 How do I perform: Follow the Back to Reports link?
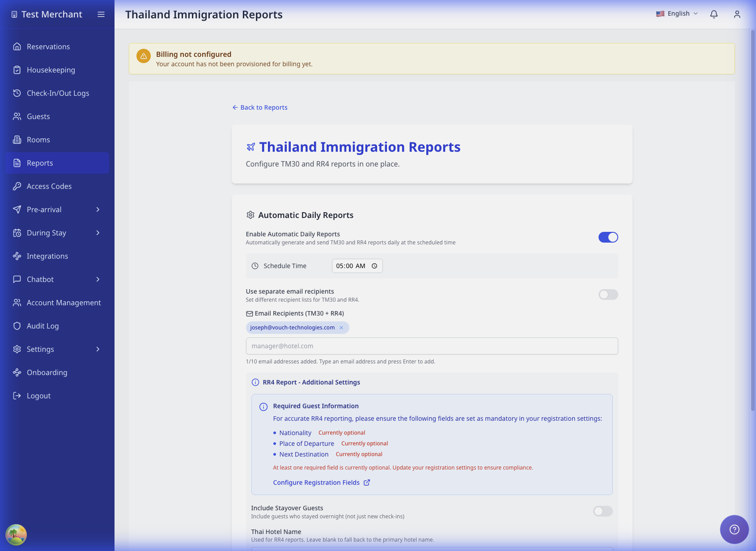259,107
